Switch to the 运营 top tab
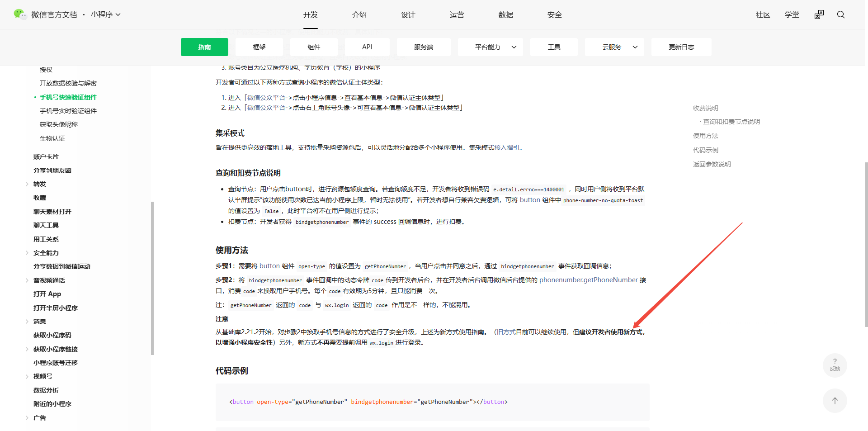 pos(457,14)
